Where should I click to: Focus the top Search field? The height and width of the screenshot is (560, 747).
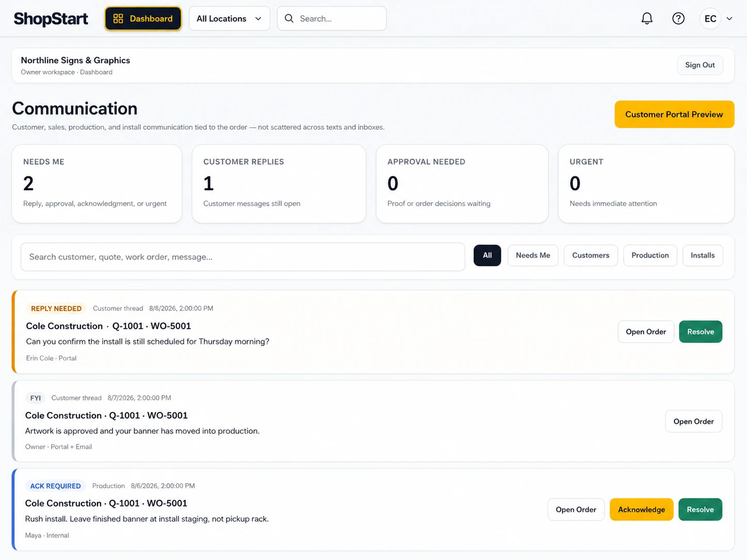332,19
